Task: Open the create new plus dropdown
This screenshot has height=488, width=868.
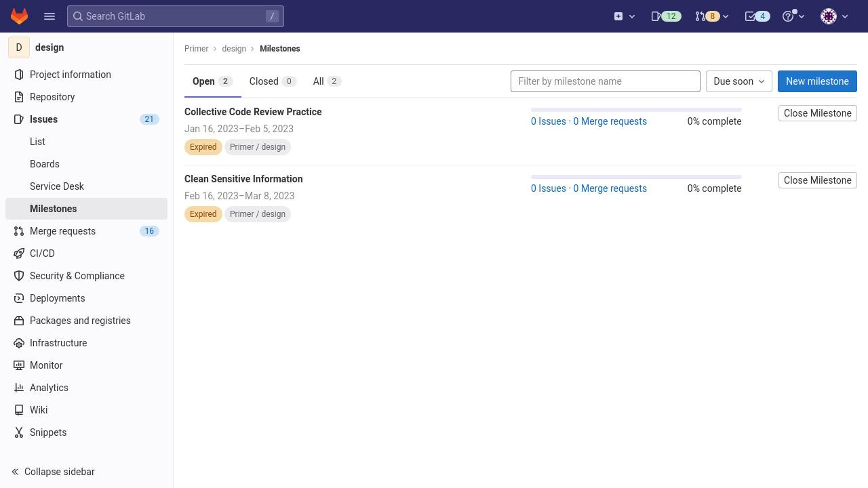Action: [x=625, y=16]
